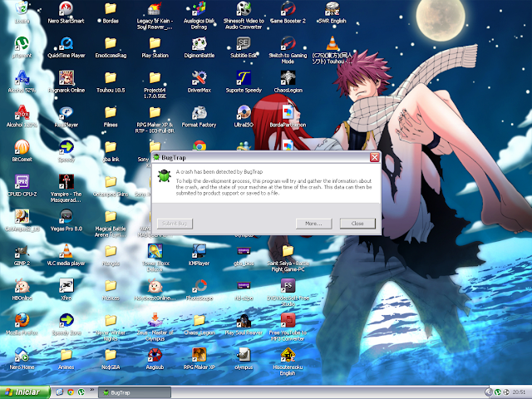Expand hidden system tray icons arrow
This screenshot has height=399, width=532.
point(488,392)
